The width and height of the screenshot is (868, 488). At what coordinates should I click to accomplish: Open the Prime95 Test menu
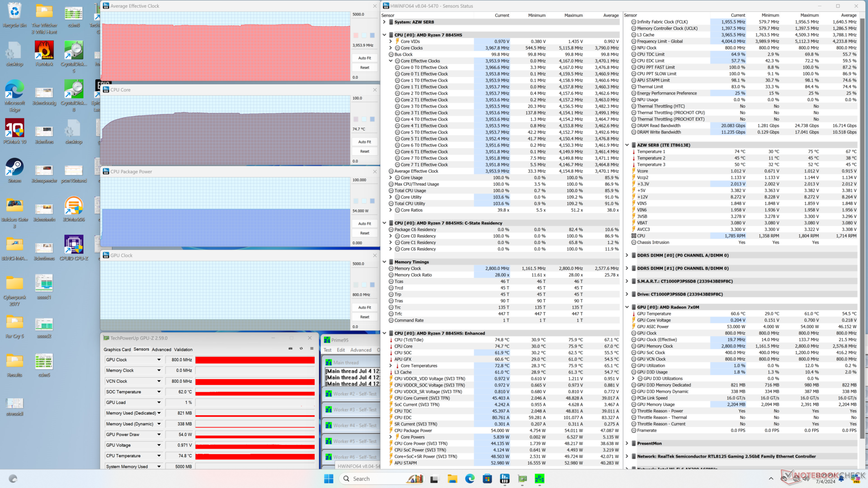tap(327, 350)
